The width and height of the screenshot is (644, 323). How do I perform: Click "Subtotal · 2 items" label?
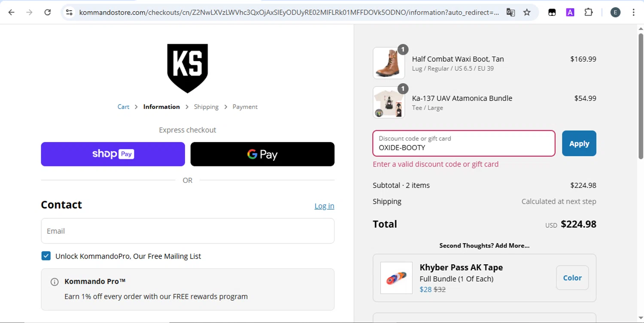pyautogui.click(x=401, y=185)
